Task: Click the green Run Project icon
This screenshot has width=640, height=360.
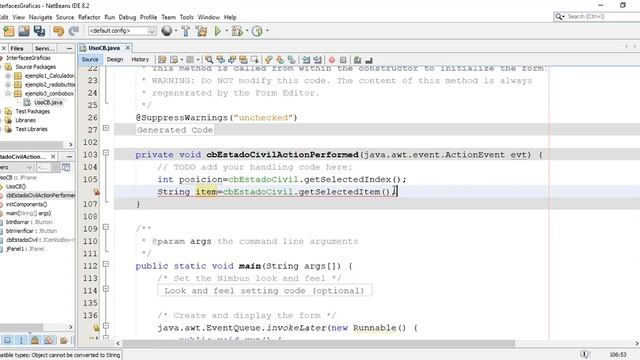Action: coord(218,31)
